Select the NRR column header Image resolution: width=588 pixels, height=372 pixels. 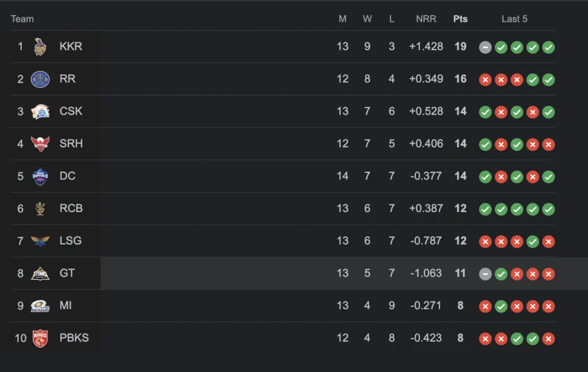point(426,19)
